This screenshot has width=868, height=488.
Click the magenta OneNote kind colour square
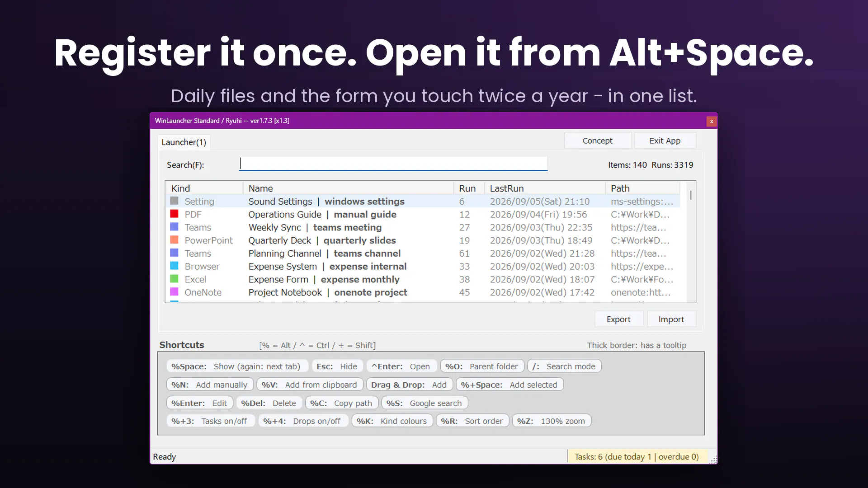(x=174, y=292)
